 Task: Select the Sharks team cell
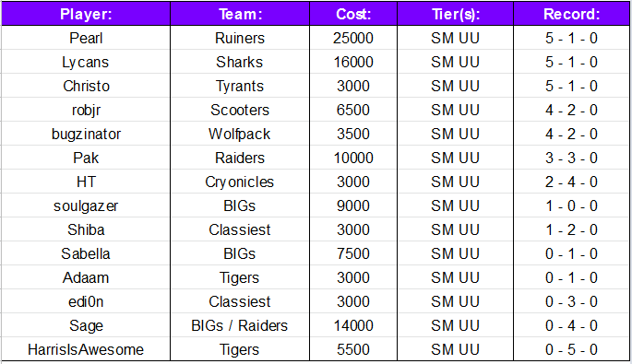tap(240, 62)
